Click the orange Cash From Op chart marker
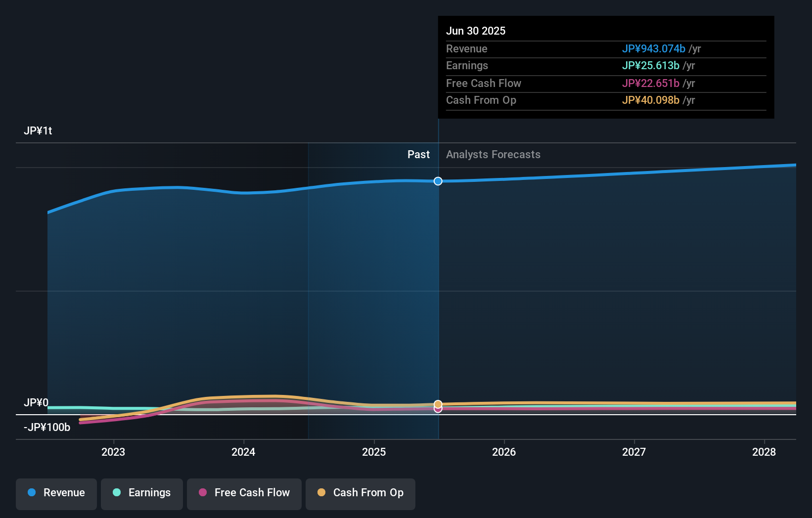This screenshot has height=518, width=812. [438, 403]
